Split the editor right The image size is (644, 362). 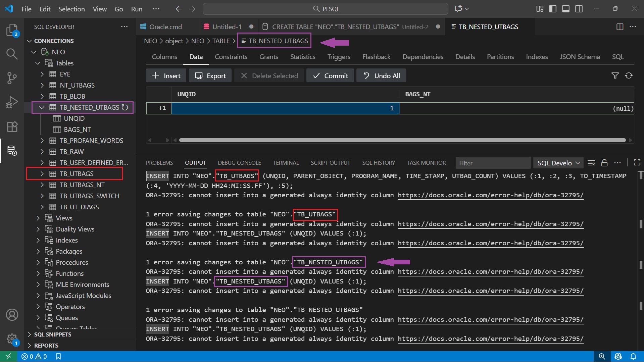click(x=620, y=27)
